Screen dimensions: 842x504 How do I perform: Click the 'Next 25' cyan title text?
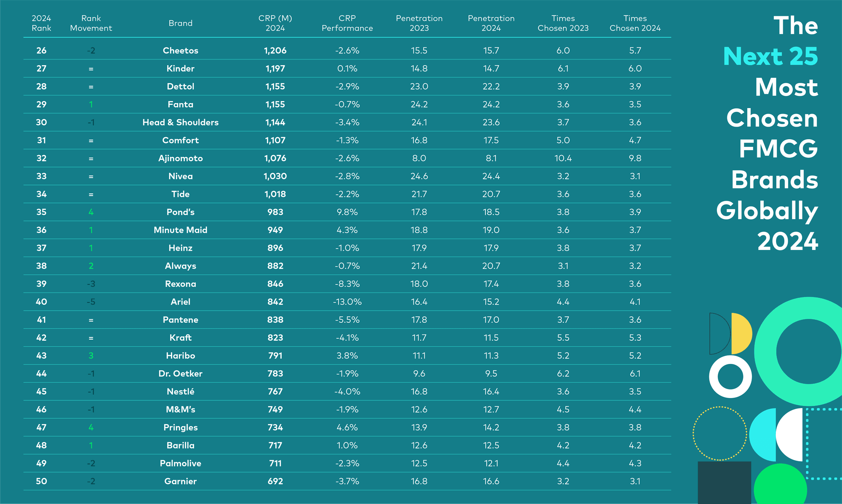click(770, 56)
